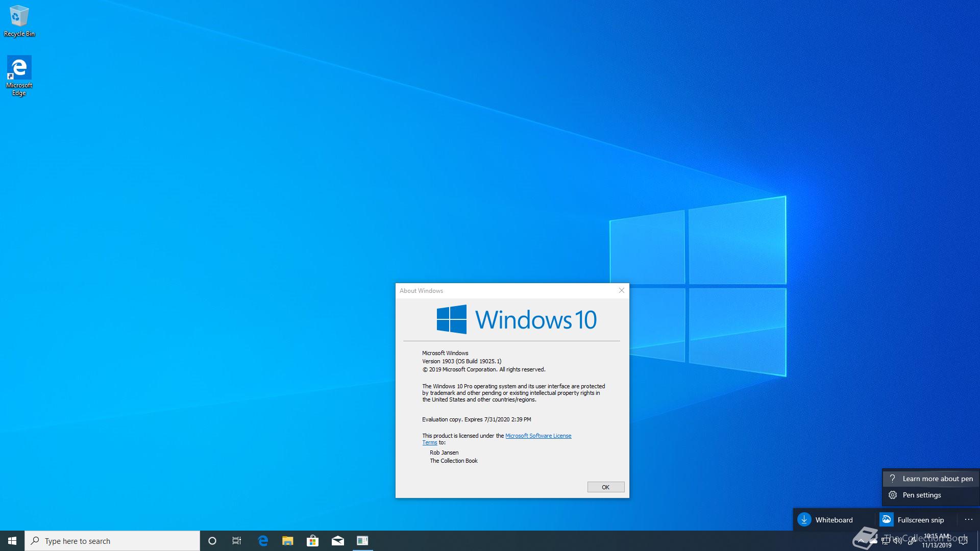Open the Windows Start menu

[12, 541]
